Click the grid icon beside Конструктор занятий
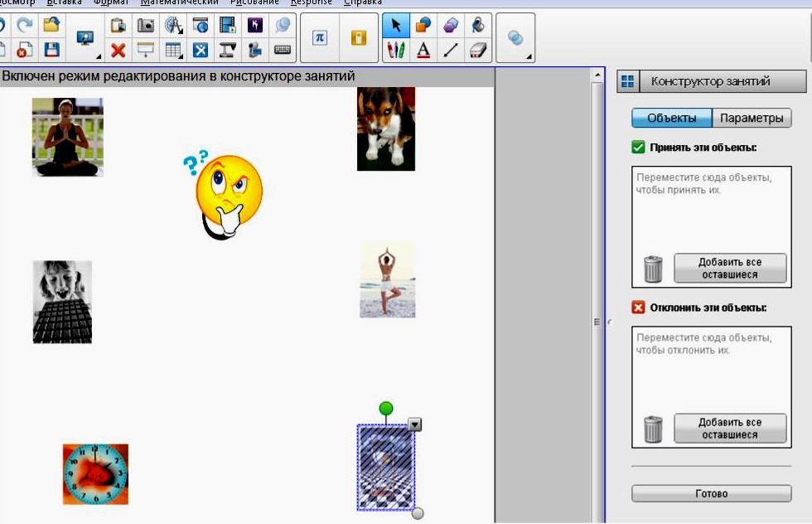Image resolution: width=812 pixels, height=524 pixels. tap(628, 81)
